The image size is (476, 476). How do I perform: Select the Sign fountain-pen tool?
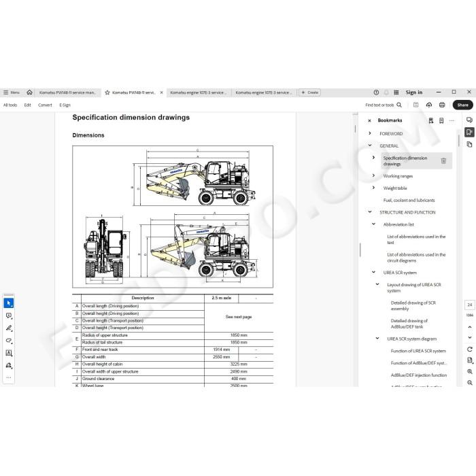(8, 365)
